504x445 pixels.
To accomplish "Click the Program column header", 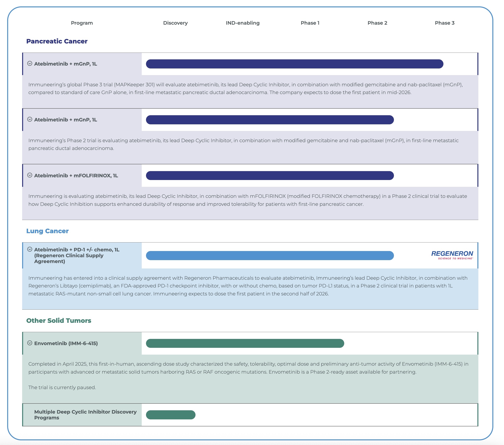I will tap(82, 23).
